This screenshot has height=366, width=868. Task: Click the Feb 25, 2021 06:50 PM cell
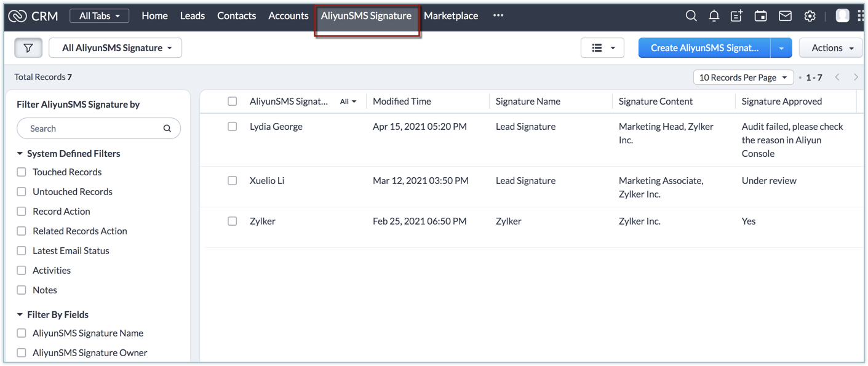(420, 221)
